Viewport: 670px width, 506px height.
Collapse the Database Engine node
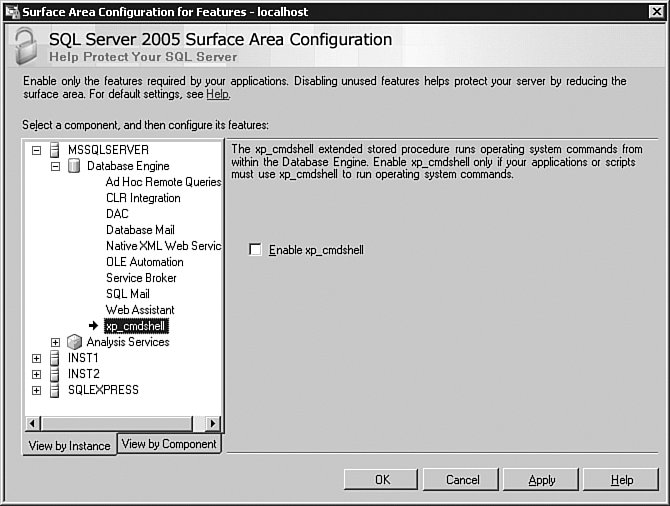coord(56,166)
